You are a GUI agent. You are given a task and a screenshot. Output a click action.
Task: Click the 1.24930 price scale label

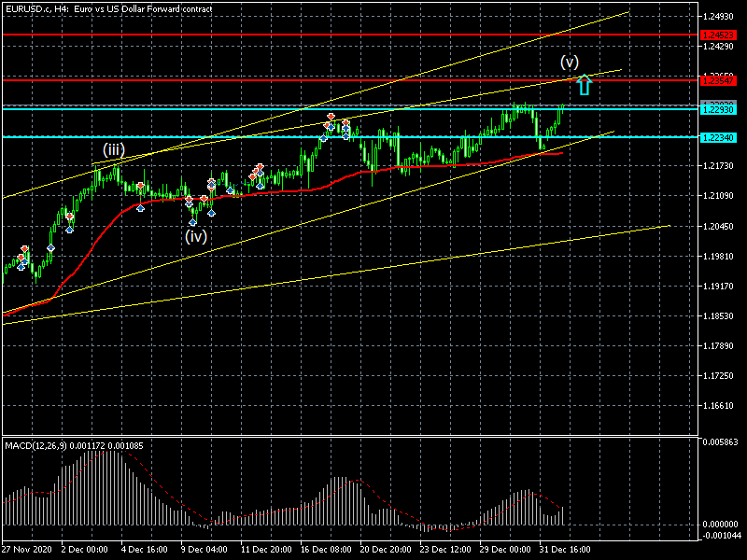pyautogui.click(x=722, y=17)
